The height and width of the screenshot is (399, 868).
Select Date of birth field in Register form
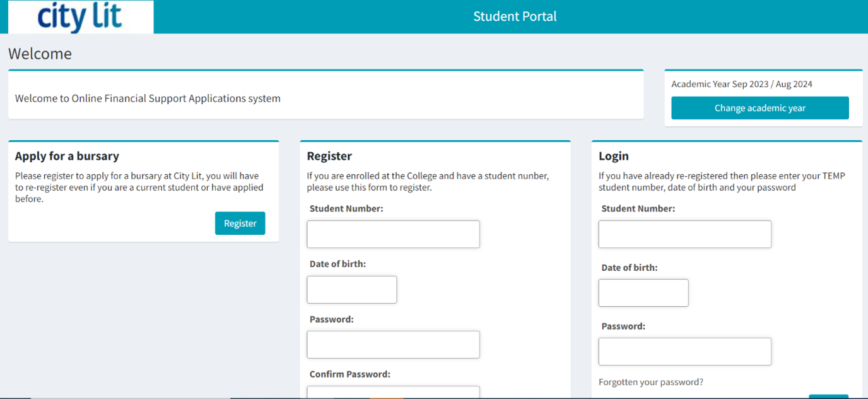pyautogui.click(x=351, y=290)
